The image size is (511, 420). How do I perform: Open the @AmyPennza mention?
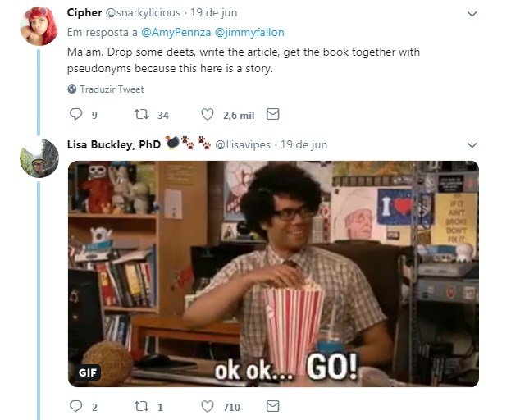point(176,32)
